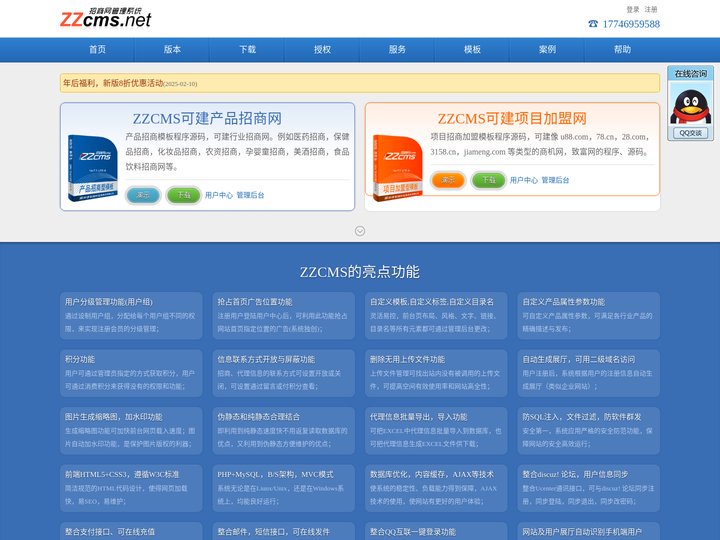This screenshot has height=540, width=720.
Task: Select the 伪静态和纯静态合理结合 card
Action: click(283, 430)
